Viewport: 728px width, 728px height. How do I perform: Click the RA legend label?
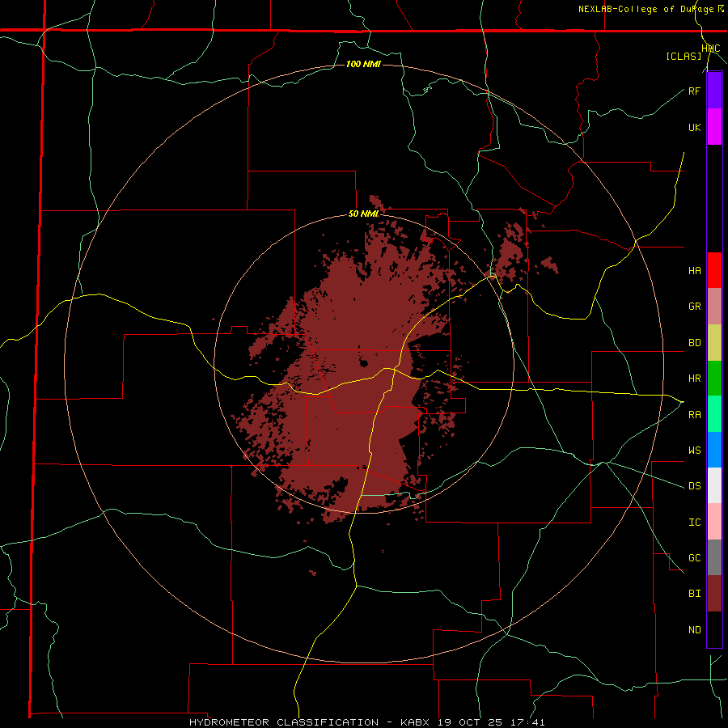694,415
